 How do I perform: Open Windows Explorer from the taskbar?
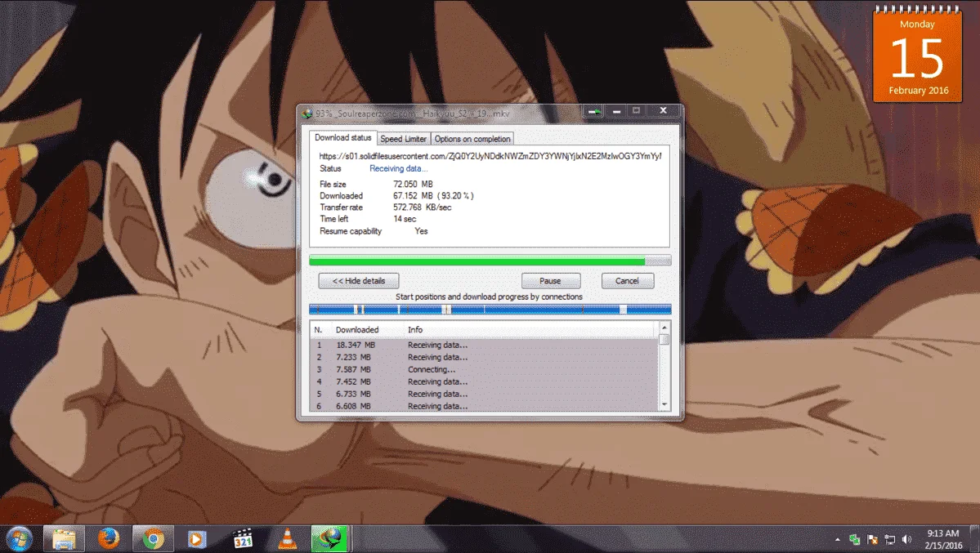coord(64,538)
